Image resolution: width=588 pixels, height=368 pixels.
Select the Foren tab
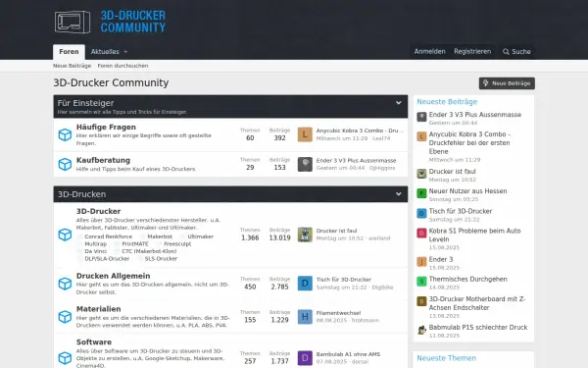[x=69, y=52]
